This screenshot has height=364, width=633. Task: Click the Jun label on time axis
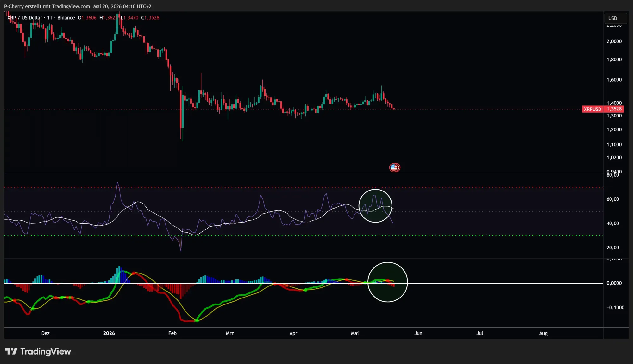pos(418,333)
